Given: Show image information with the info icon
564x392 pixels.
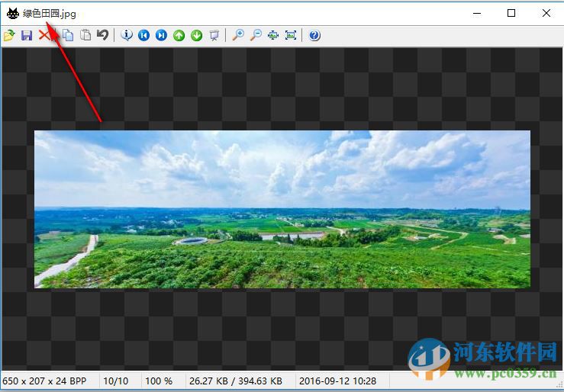Looking at the screenshot, I should pos(127,35).
